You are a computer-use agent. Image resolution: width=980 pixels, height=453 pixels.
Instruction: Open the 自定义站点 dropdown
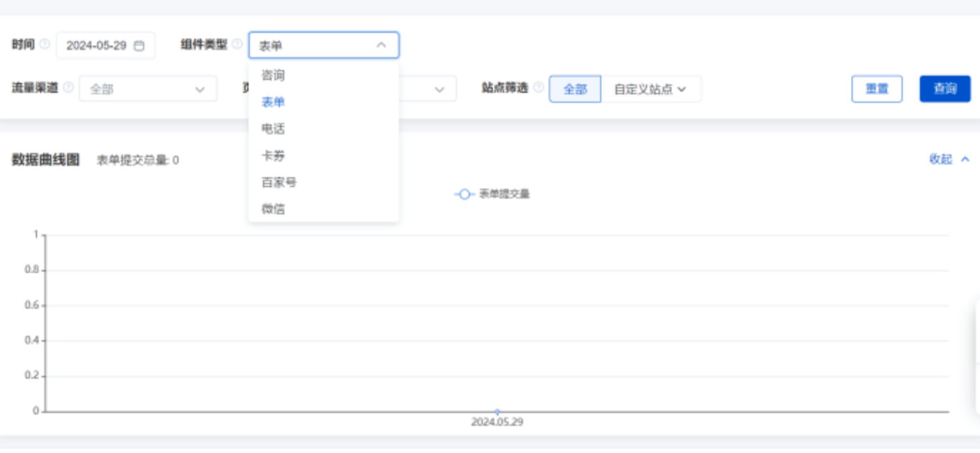click(650, 89)
